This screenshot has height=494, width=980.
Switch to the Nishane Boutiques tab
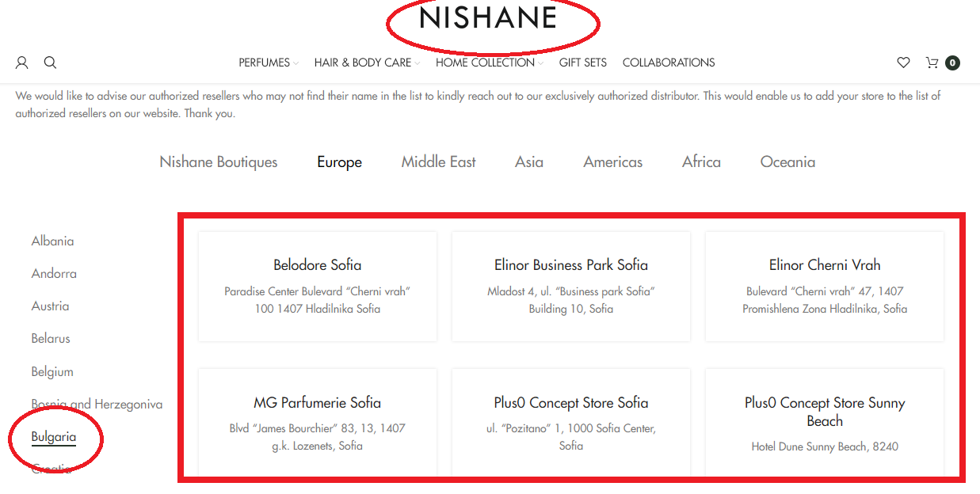tap(219, 162)
